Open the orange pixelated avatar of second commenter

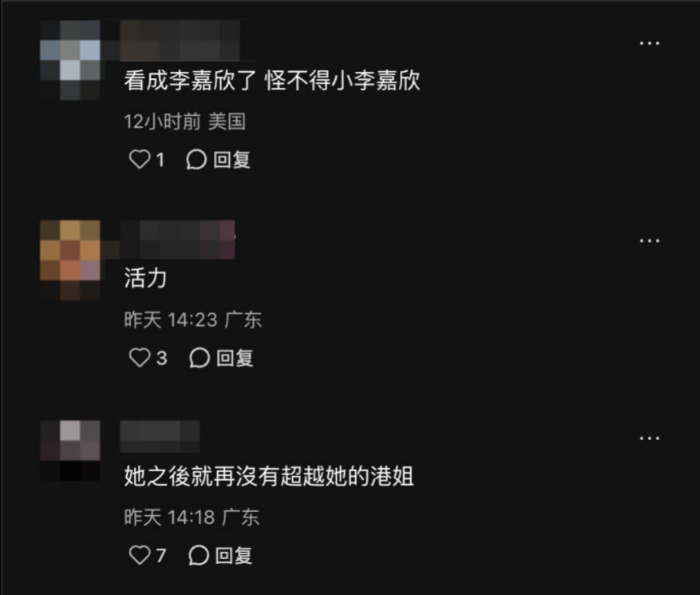point(70,260)
